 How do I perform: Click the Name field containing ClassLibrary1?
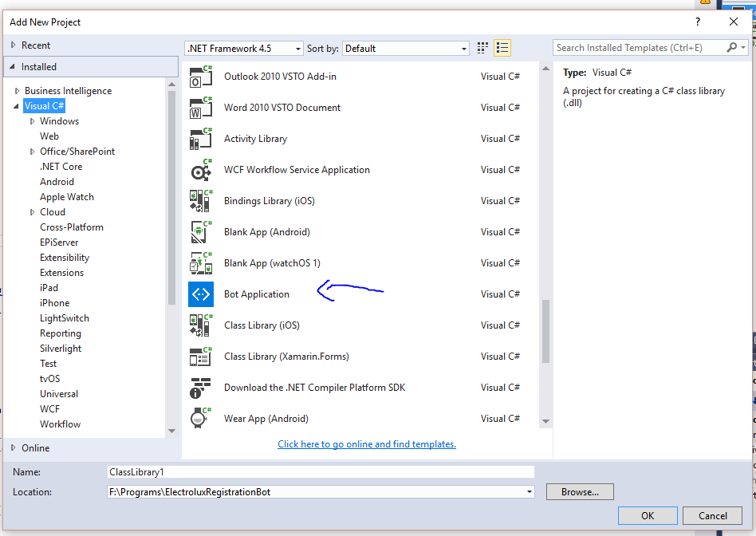(321, 472)
